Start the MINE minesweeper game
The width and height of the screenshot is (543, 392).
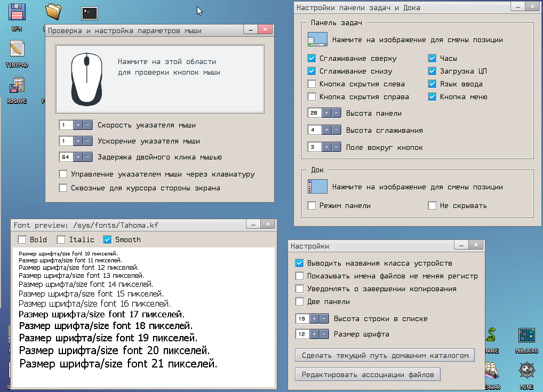[x=527, y=370]
